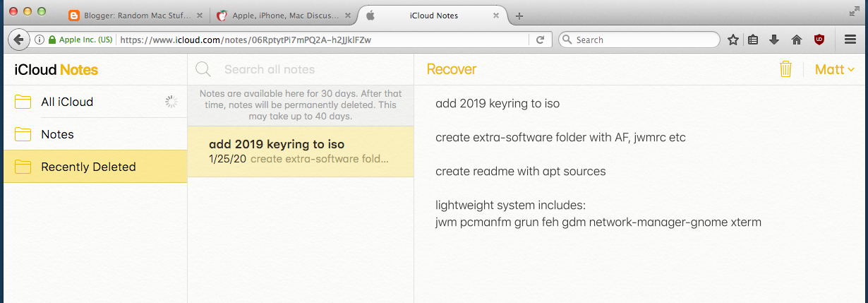
Task: Click 'add 2019 keyring to iso' note body line
Action: click(x=498, y=103)
